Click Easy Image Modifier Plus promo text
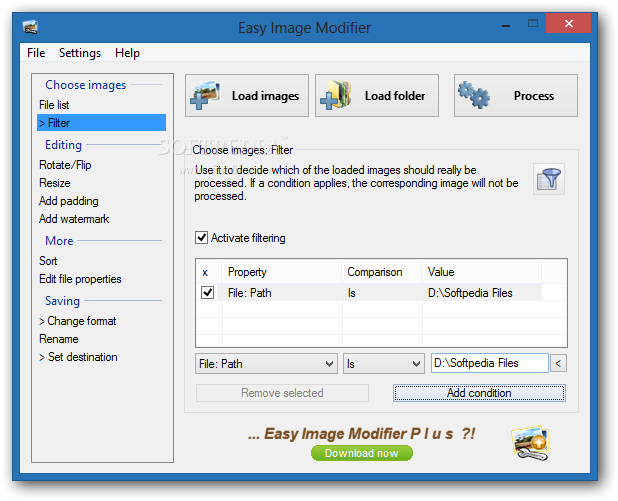Screen dimensions: 618x501 click(361, 434)
